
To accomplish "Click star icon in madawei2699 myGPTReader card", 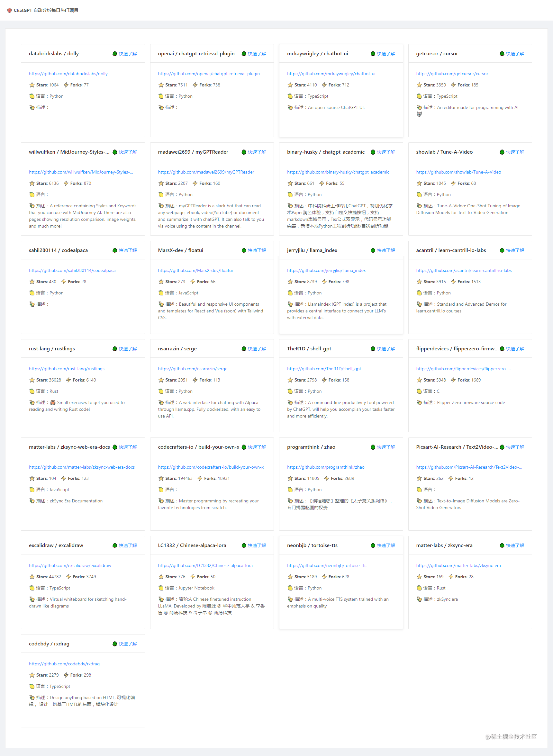I will tap(161, 184).
